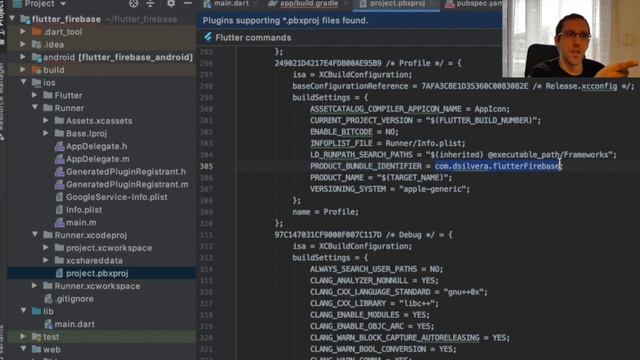Click PRODUCT_BUNDLE_IDENTIFIER key in editor

click(366, 166)
